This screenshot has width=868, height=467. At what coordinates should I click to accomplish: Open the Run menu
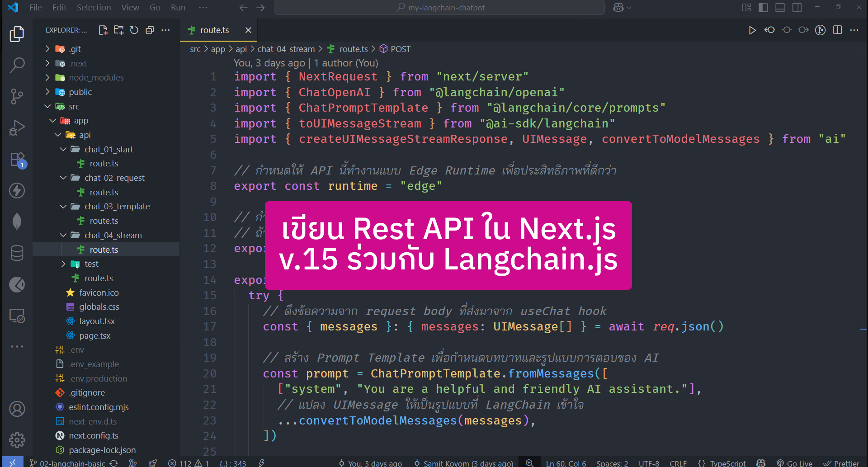pos(178,8)
